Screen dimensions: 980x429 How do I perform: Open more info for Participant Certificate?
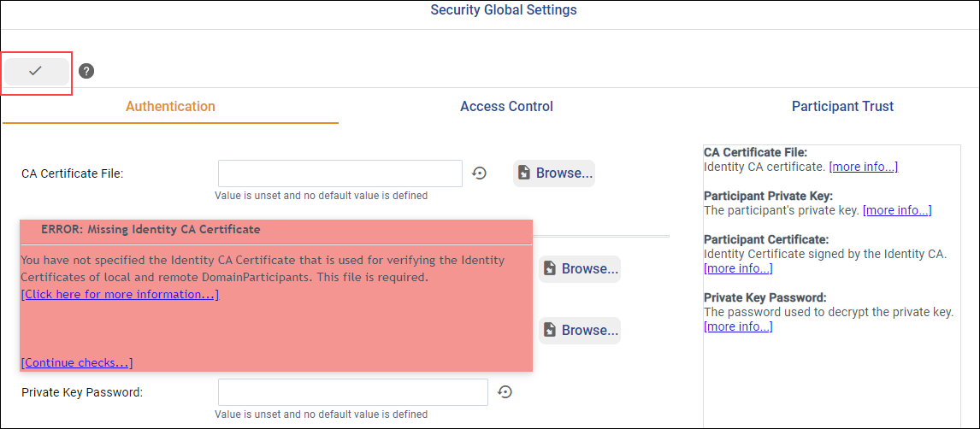(738, 268)
